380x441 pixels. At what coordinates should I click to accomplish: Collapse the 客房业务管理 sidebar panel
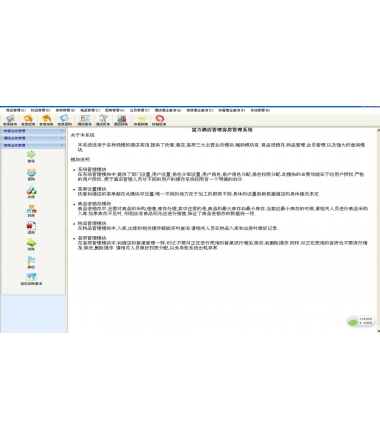(x=33, y=145)
